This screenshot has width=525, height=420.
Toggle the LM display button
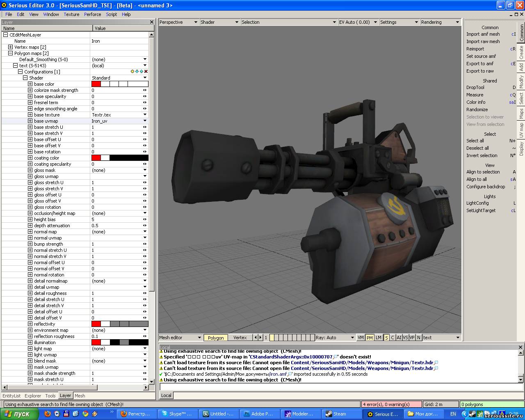(379, 338)
